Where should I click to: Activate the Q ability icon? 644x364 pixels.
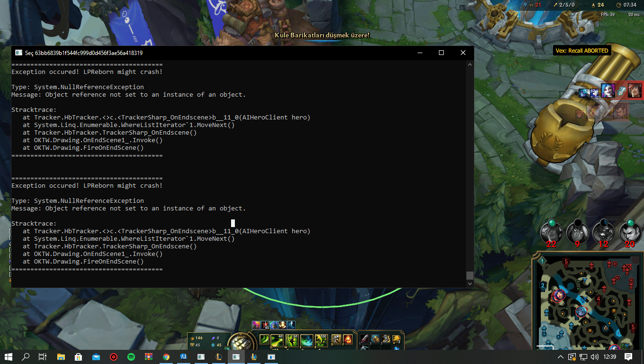pos(277,341)
